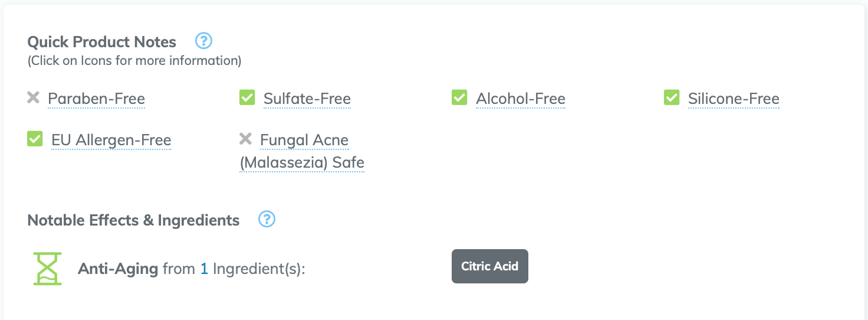
Task: Click the green checkmark next to Silicone-Free
Action: pyautogui.click(x=672, y=97)
